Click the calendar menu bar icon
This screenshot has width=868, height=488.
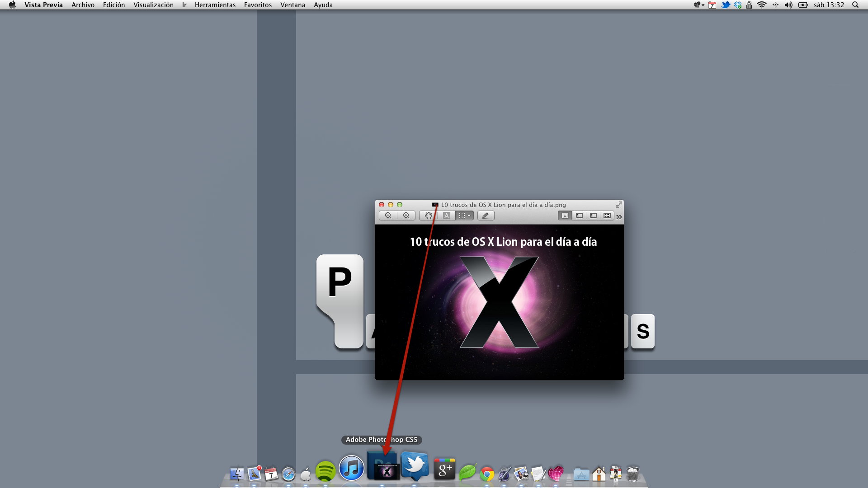tap(712, 5)
